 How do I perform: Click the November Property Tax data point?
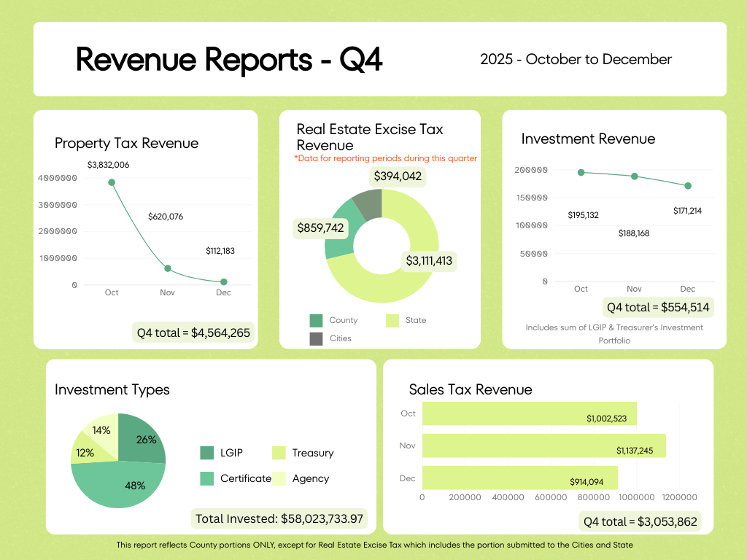[168, 268]
